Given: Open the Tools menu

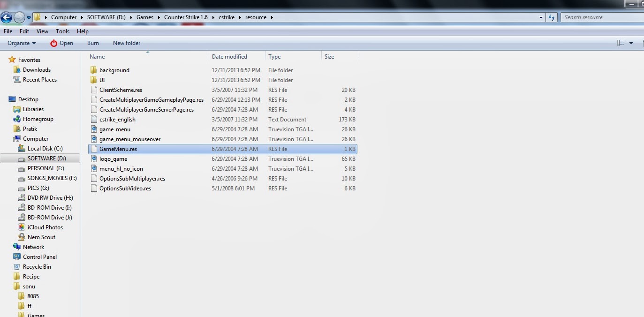Looking at the screenshot, I should [62, 31].
